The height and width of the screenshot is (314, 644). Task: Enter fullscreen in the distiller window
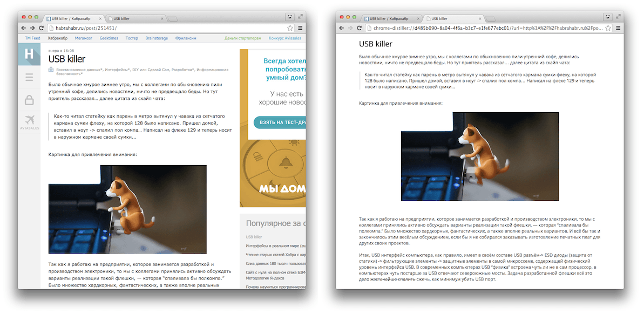point(619,16)
